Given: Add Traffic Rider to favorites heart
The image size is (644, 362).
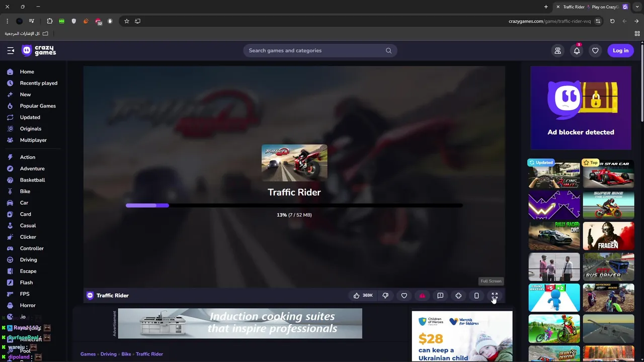Looking at the screenshot, I should click(404, 296).
